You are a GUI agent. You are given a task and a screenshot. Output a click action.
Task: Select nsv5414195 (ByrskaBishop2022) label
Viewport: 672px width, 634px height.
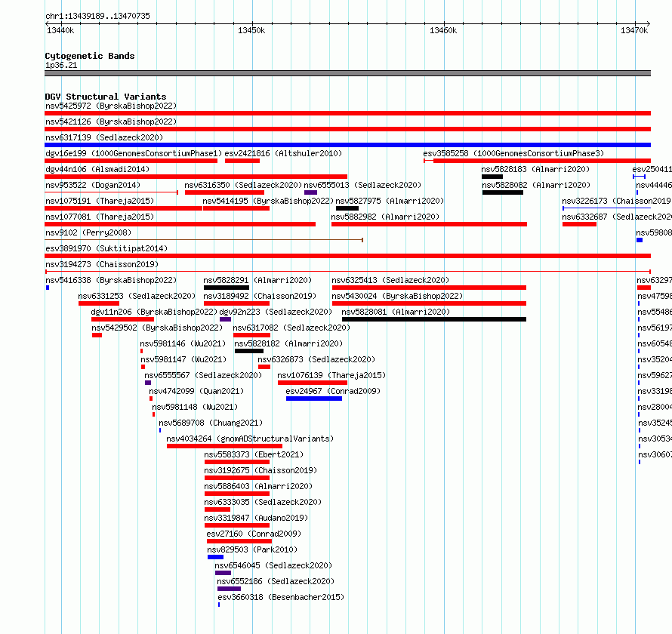(x=268, y=201)
